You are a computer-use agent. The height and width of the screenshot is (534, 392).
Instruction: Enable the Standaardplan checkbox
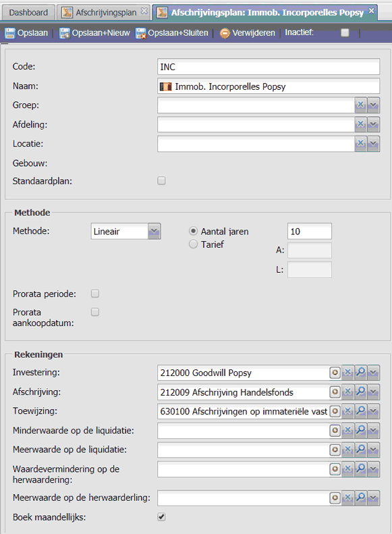(162, 180)
